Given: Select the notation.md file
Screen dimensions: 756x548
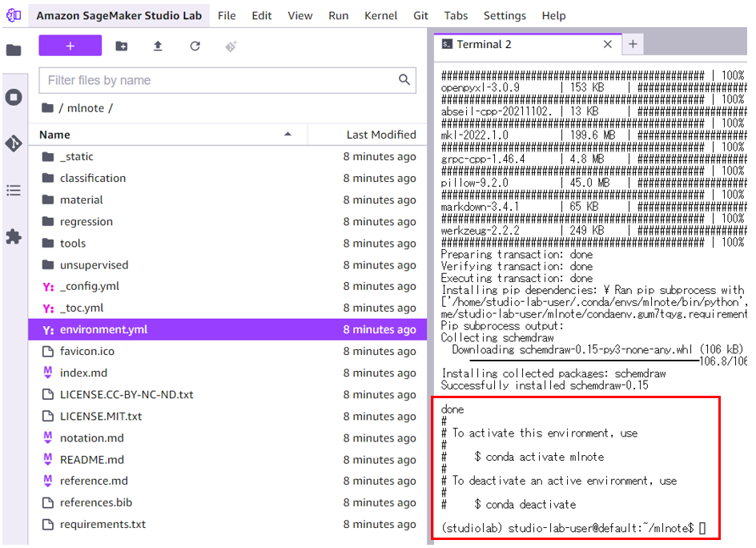Looking at the screenshot, I should tap(227, 438).
